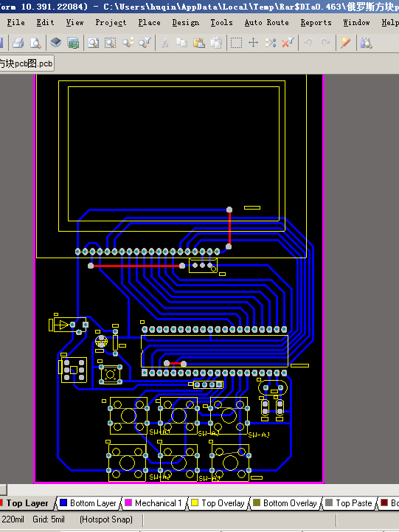Click the Clear Filter red X icon
399x532 pixels.
click(x=288, y=43)
